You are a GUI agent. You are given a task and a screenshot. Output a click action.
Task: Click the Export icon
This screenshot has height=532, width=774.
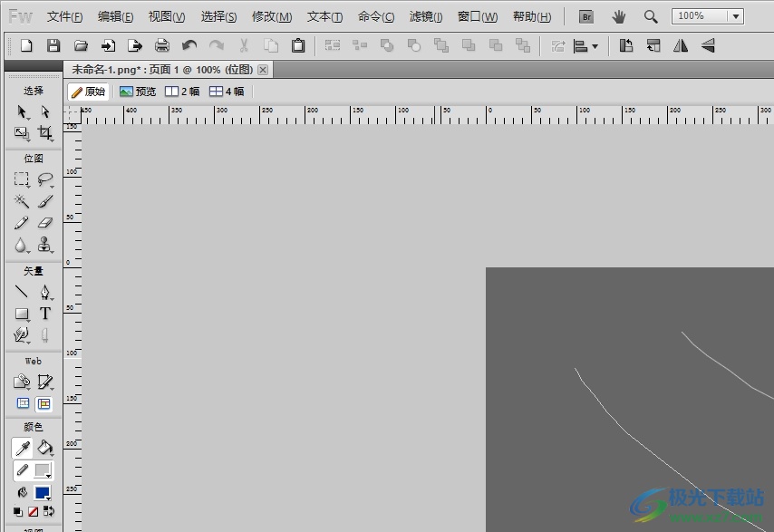[135, 46]
